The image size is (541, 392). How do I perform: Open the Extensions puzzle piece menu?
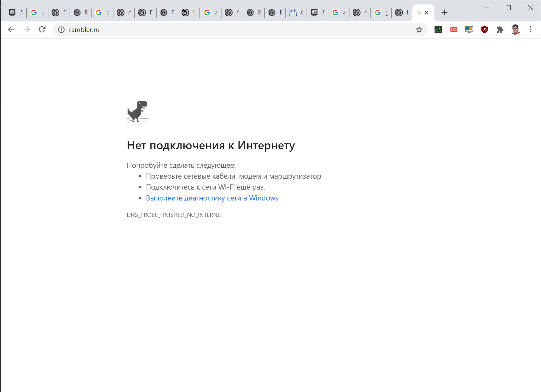coord(500,30)
